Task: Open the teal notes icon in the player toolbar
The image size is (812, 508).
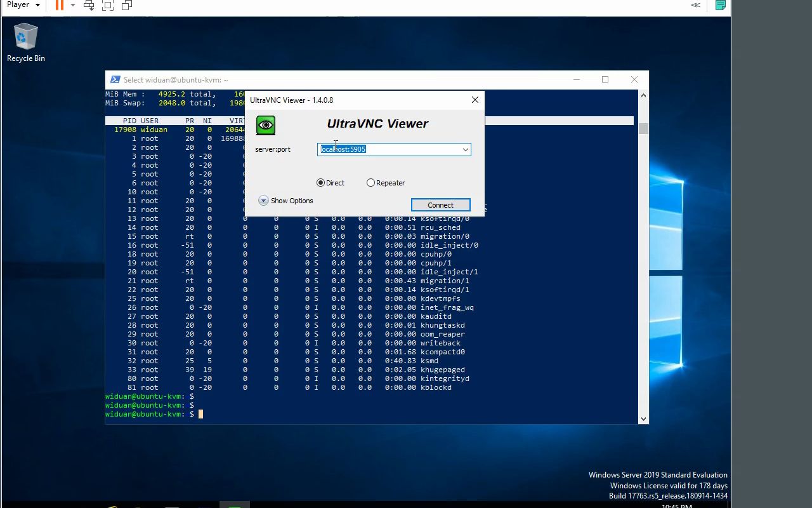Action: (x=721, y=5)
